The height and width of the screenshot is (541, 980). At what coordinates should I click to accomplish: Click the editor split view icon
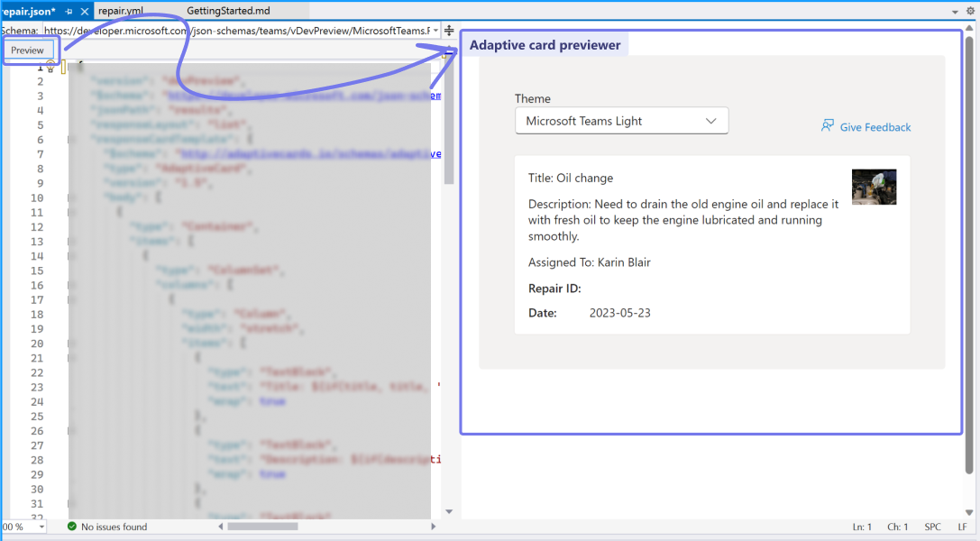(x=449, y=30)
